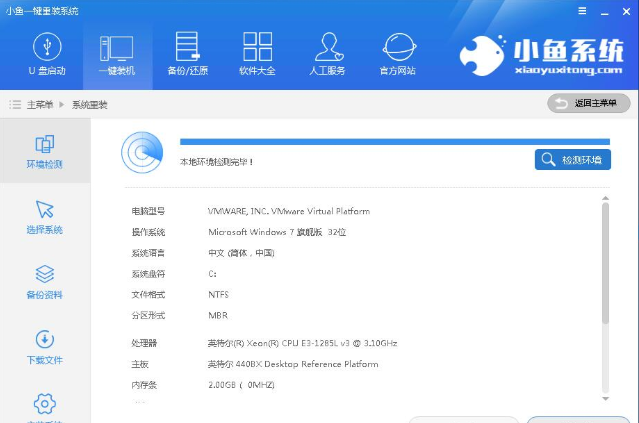Select 环境检测 step in sidebar
The width and height of the screenshot is (639, 423).
tap(45, 151)
